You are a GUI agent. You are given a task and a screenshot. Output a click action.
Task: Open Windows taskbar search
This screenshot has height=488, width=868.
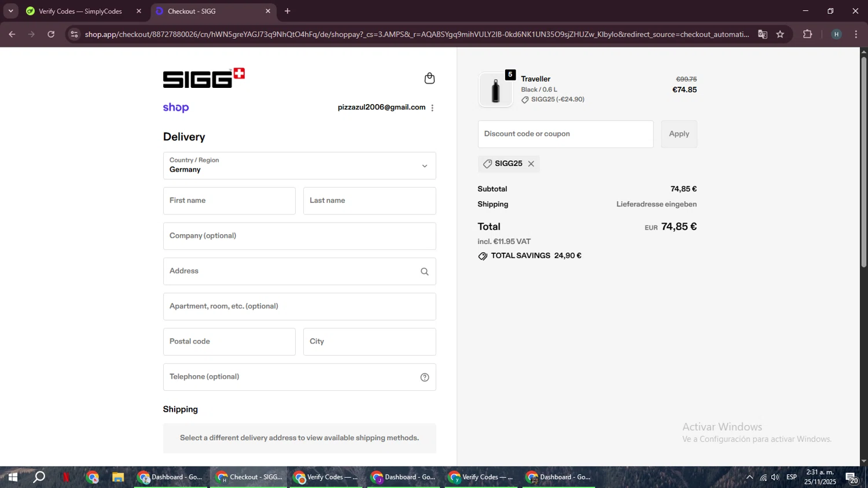(x=39, y=478)
